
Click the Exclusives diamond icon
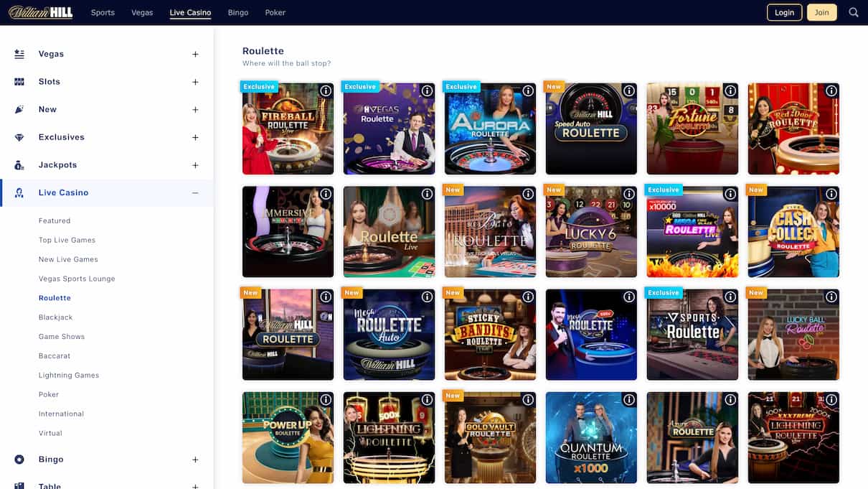point(19,137)
